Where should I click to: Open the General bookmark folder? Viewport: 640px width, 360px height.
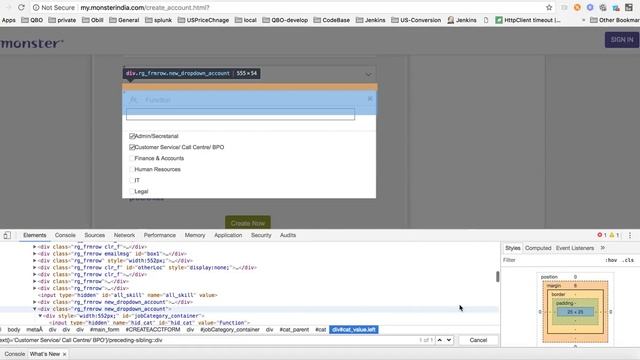(124, 20)
